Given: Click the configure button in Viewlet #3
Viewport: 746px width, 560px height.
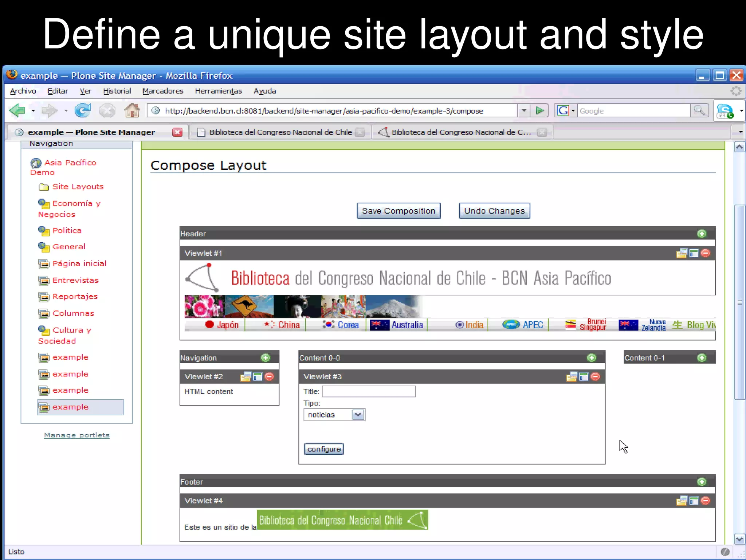Looking at the screenshot, I should click(324, 449).
